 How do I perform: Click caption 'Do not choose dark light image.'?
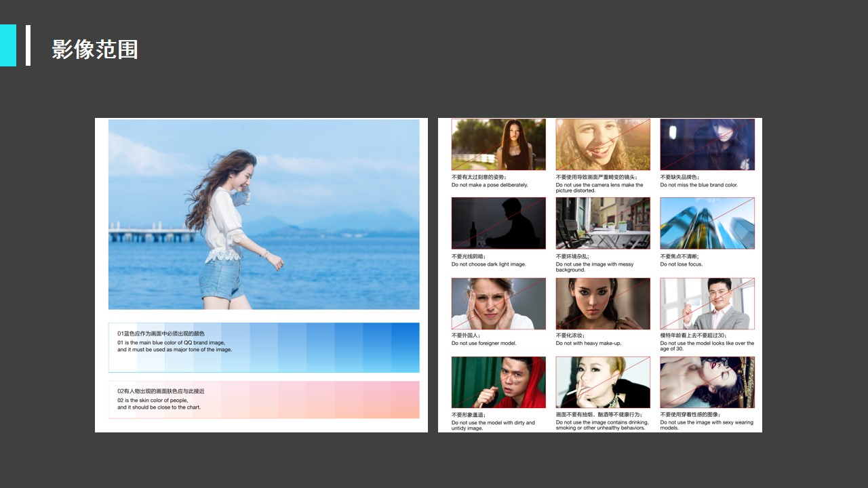pos(489,264)
